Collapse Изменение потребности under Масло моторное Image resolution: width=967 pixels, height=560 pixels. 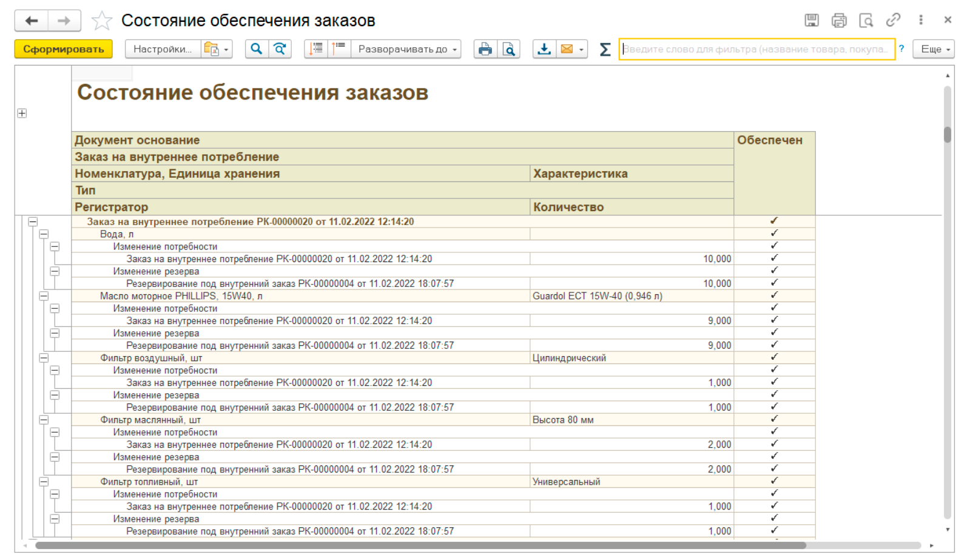coord(55,309)
